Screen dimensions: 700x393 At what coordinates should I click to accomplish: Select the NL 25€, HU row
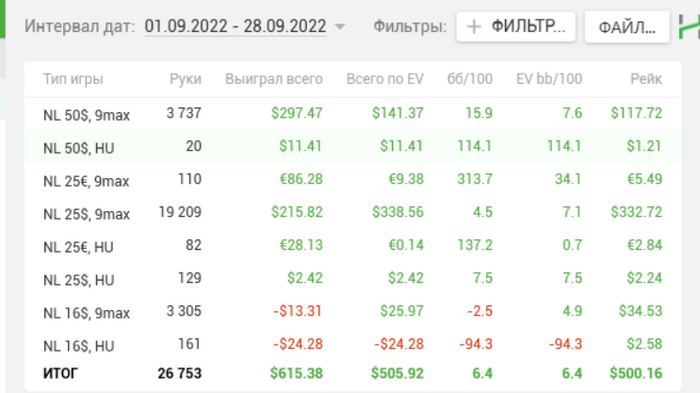[353, 246]
